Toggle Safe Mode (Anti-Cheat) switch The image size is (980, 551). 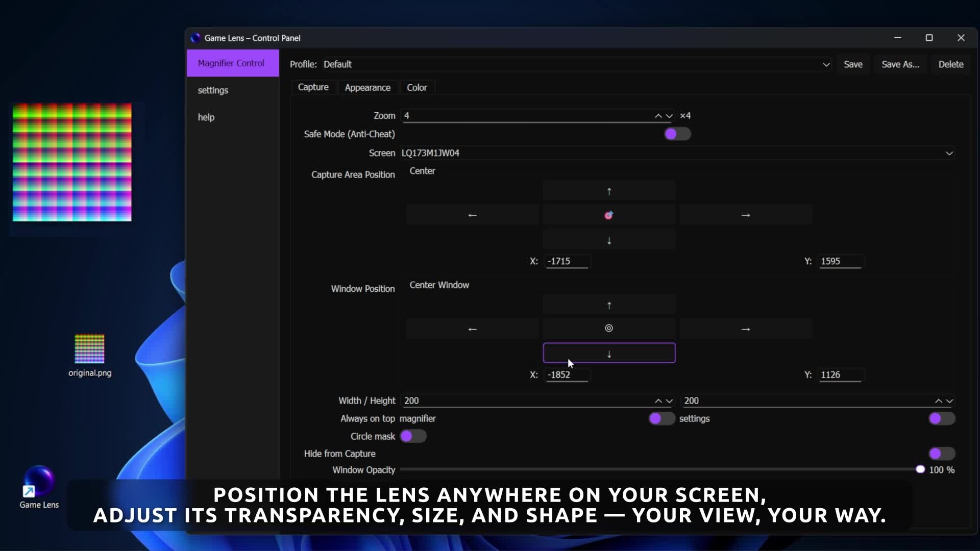(x=677, y=134)
